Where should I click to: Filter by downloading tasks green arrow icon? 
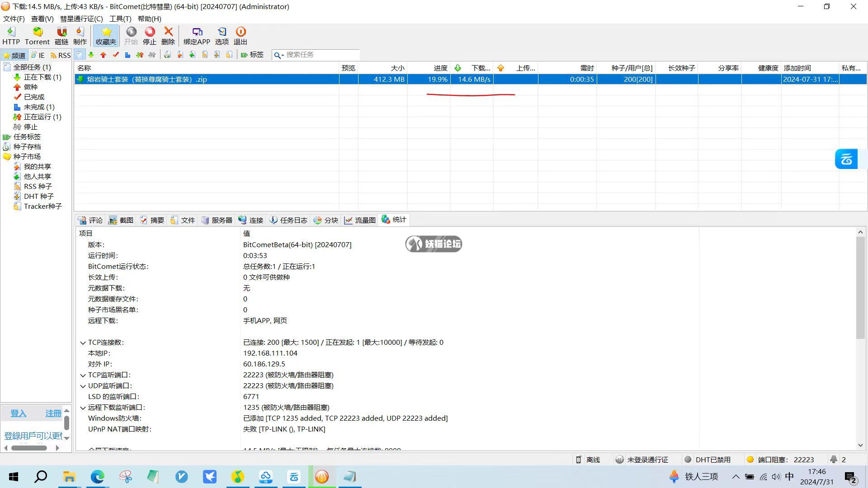(x=91, y=55)
